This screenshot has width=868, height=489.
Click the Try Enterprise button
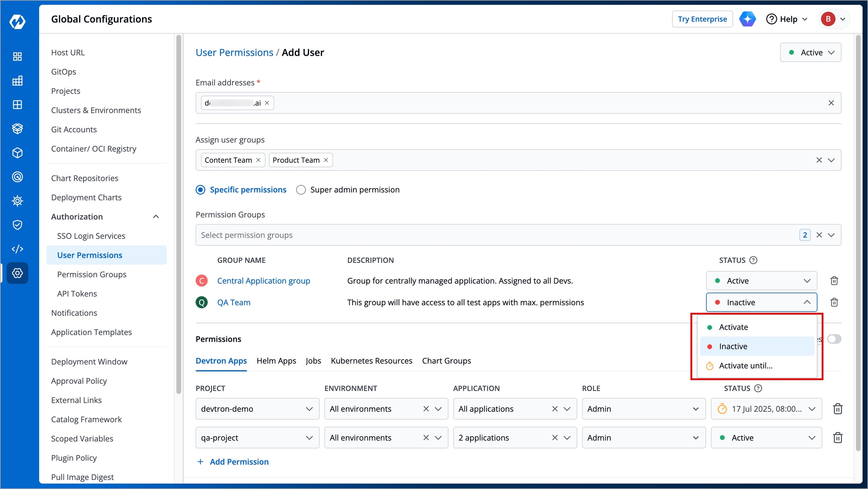(x=702, y=19)
